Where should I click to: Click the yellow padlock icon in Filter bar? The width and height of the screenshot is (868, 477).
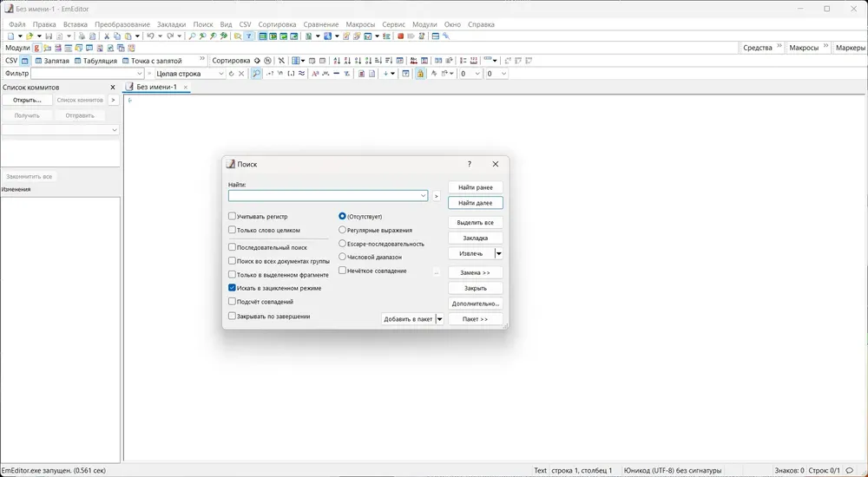pyautogui.click(x=420, y=74)
